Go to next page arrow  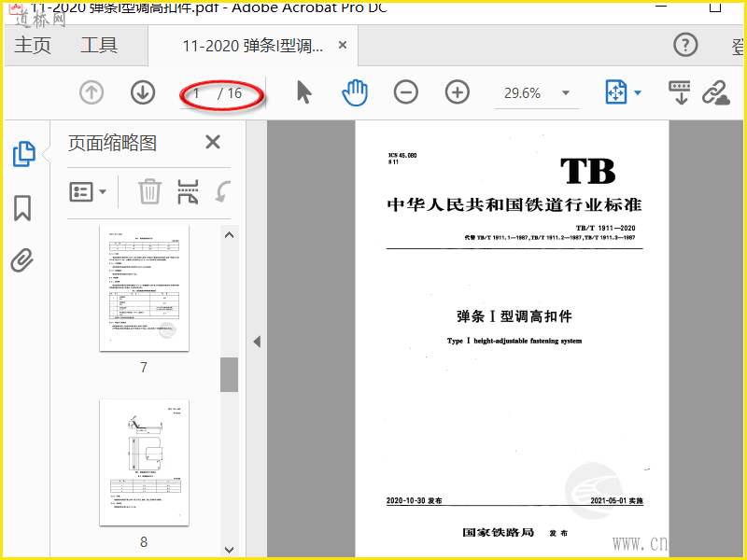click(x=143, y=92)
